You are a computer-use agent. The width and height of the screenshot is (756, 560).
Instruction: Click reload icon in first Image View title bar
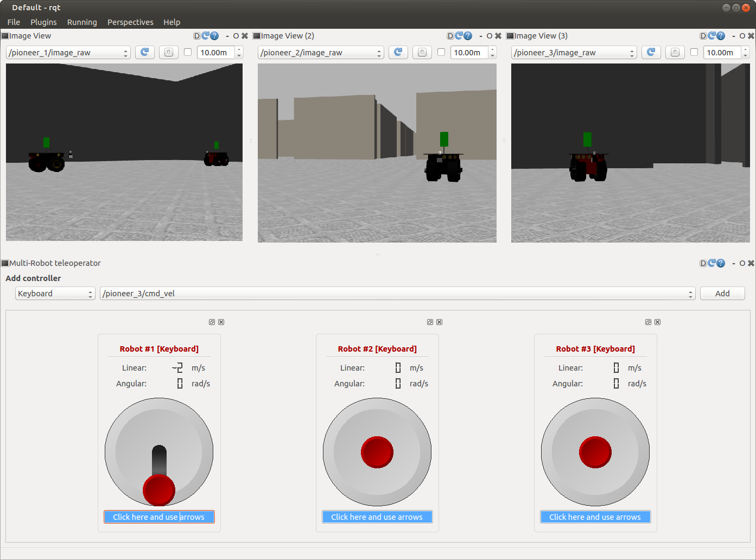[206, 36]
